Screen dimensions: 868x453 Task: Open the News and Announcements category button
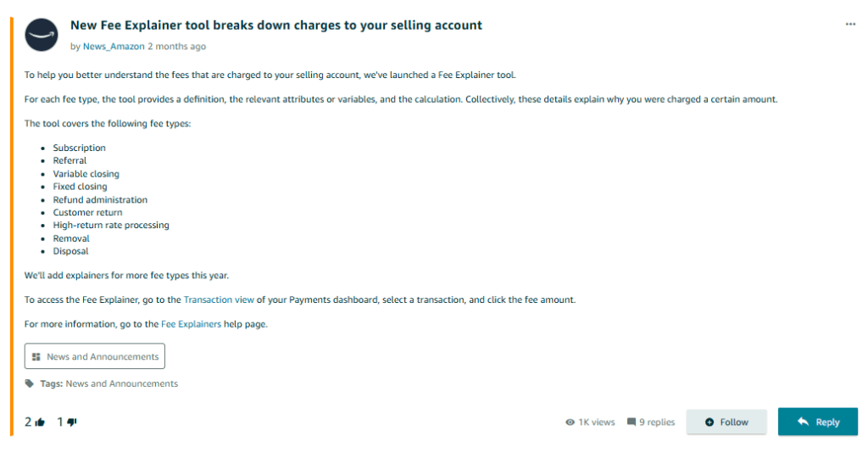95,357
